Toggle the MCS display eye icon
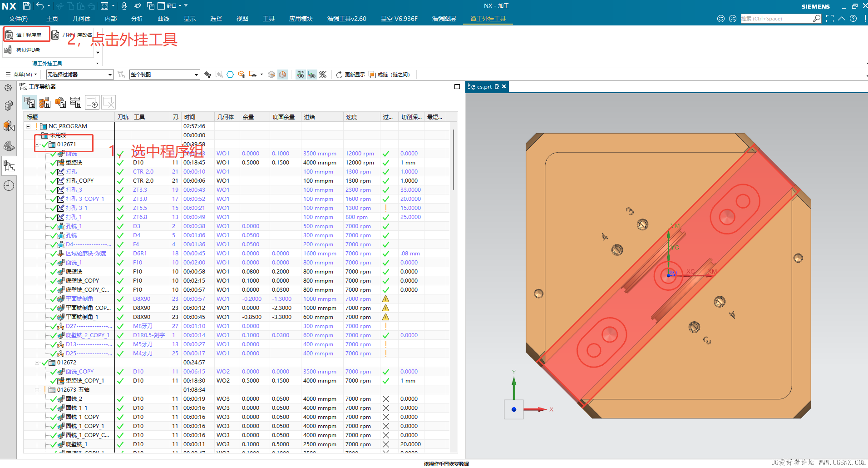The width and height of the screenshot is (868, 468). (x=301, y=75)
